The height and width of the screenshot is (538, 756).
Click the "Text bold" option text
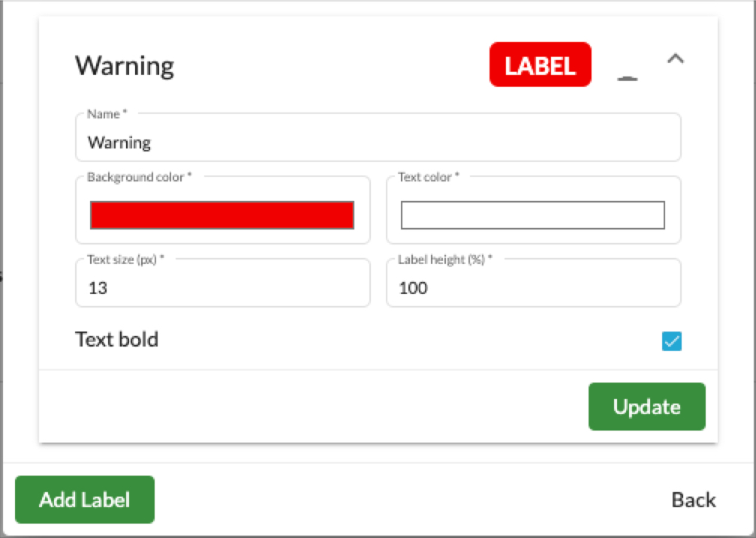(116, 339)
